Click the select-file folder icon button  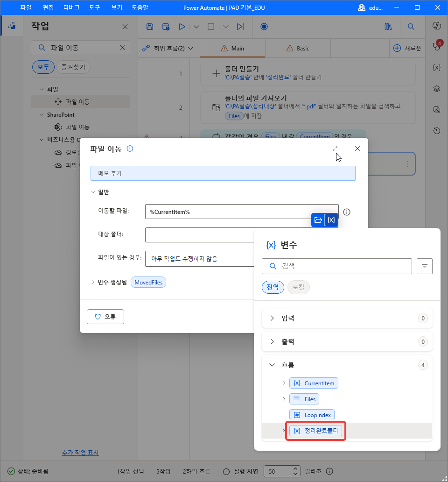(x=318, y=220)
